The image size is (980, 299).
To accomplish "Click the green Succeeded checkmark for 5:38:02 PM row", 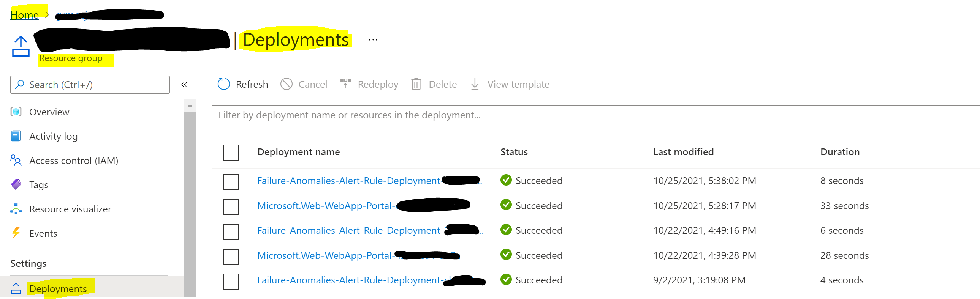I will tap(506, 180).
